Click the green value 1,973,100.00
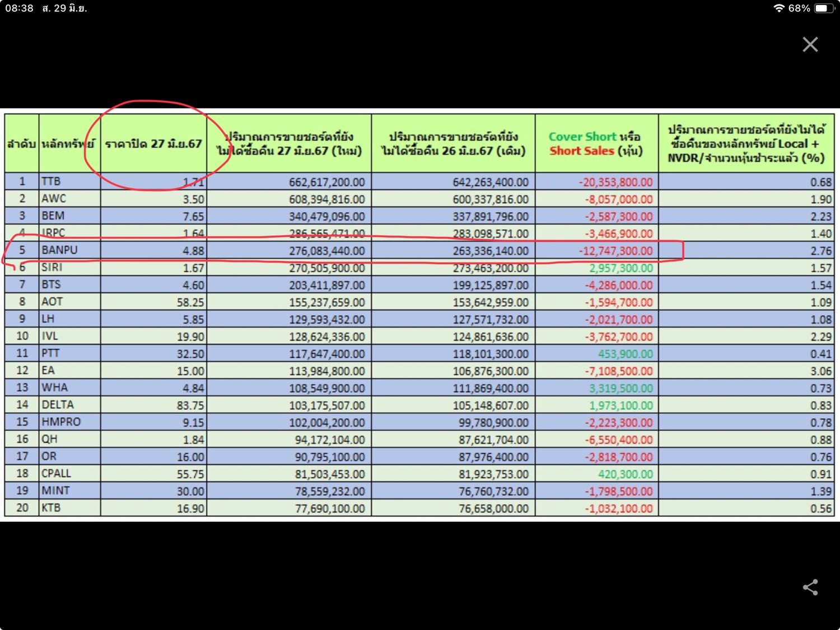 point(621,405)
